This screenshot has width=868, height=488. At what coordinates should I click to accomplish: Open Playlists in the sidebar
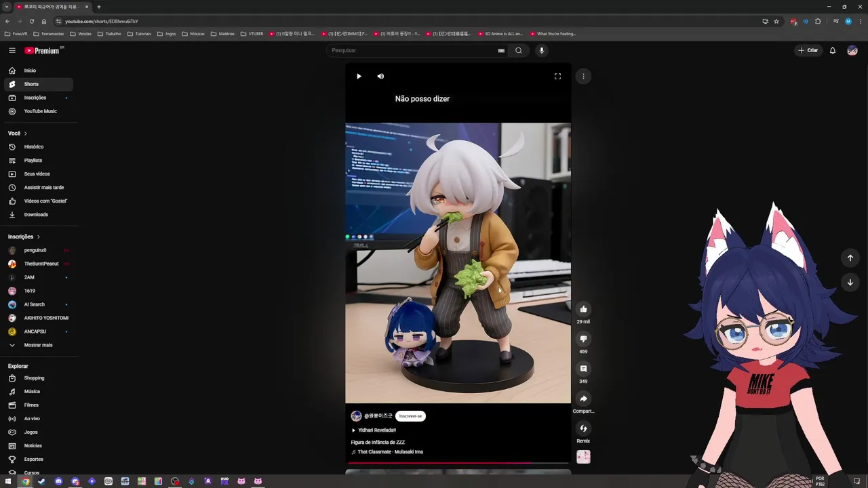39,161
